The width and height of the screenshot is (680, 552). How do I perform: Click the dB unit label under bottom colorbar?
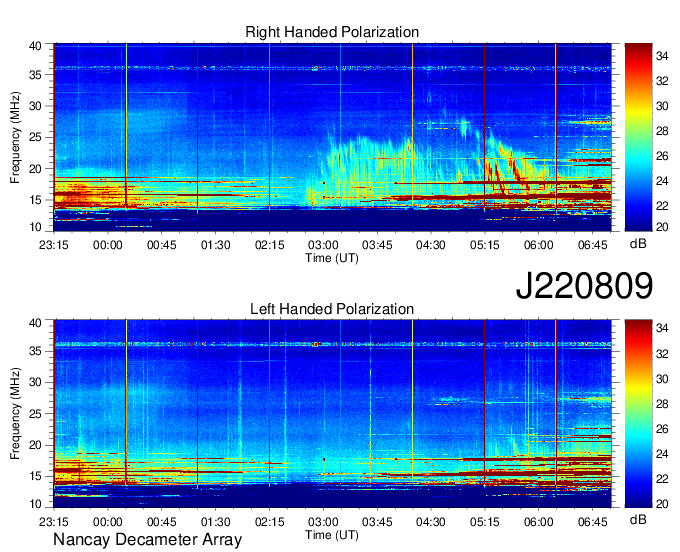[638, 519]
